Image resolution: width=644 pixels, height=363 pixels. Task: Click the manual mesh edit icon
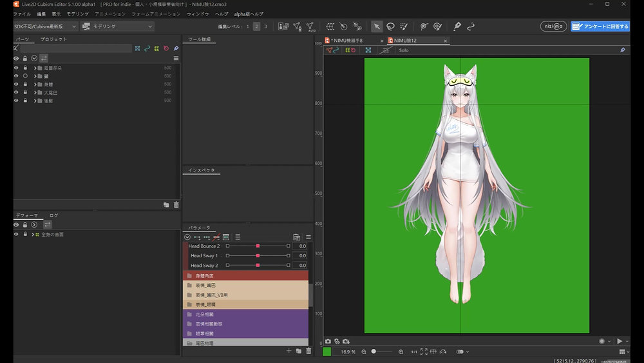[298, 26]
